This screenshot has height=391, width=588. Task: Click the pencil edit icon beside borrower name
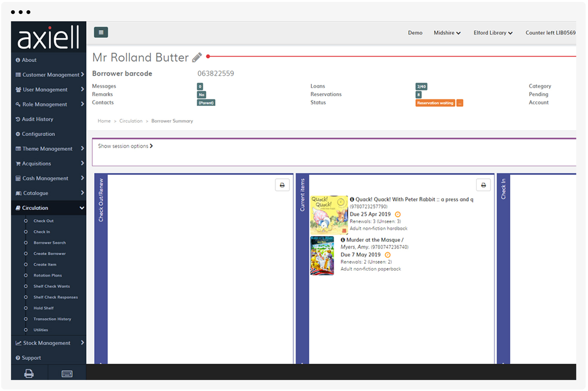click(197, 57)
